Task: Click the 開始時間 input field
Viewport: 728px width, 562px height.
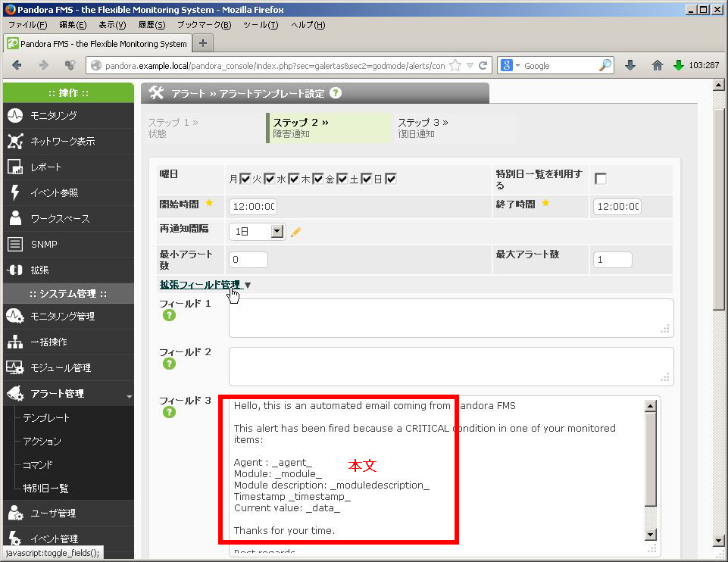Action: [253, 207]
